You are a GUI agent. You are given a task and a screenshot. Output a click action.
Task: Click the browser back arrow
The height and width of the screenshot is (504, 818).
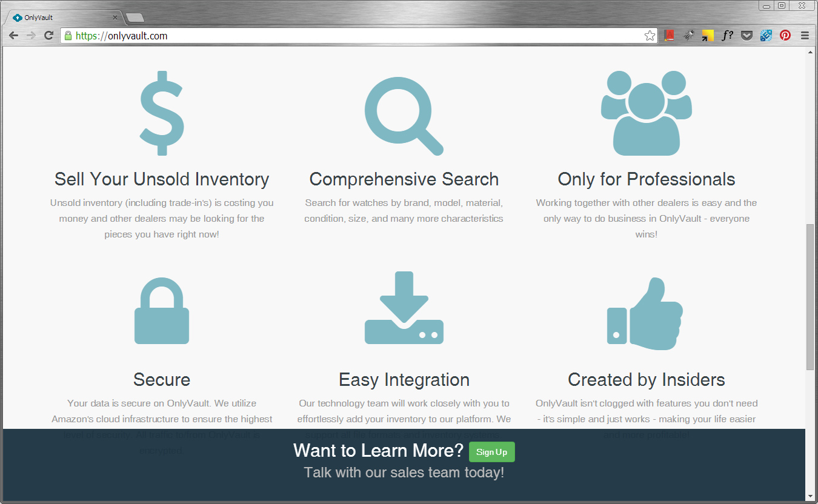[13, 36]
